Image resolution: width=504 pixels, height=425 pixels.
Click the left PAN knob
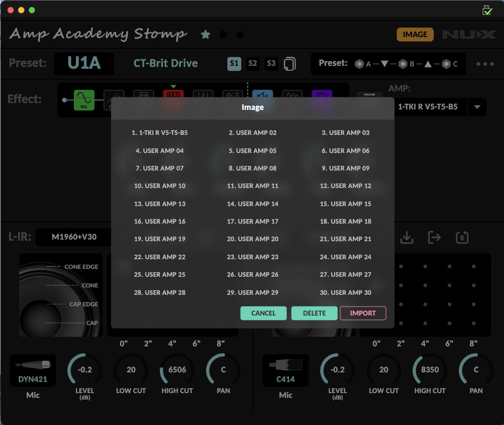224,370
